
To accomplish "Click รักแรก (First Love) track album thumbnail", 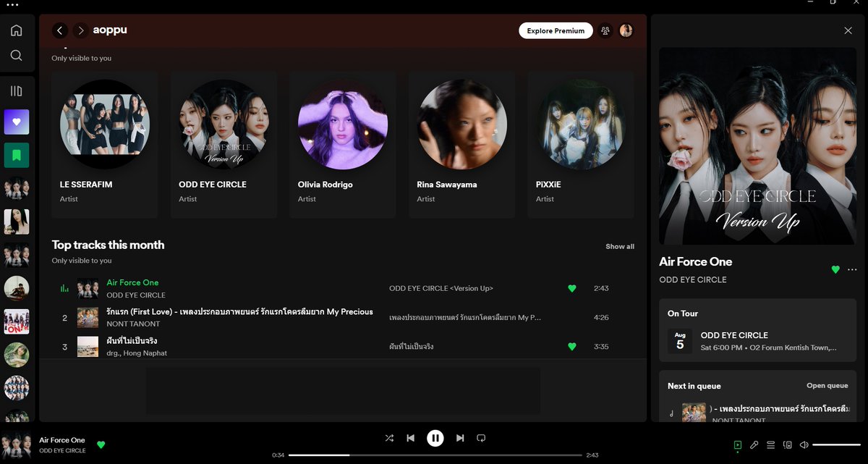I will coord(88,318).
